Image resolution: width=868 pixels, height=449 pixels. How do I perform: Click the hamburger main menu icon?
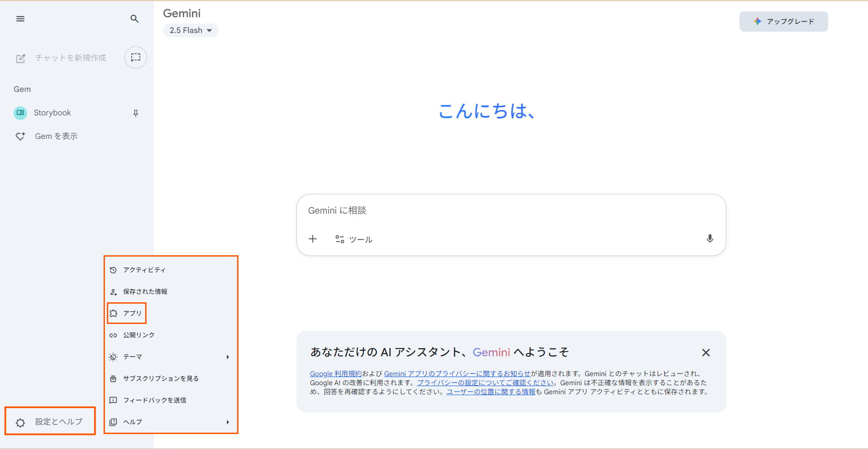pos(20,19)
